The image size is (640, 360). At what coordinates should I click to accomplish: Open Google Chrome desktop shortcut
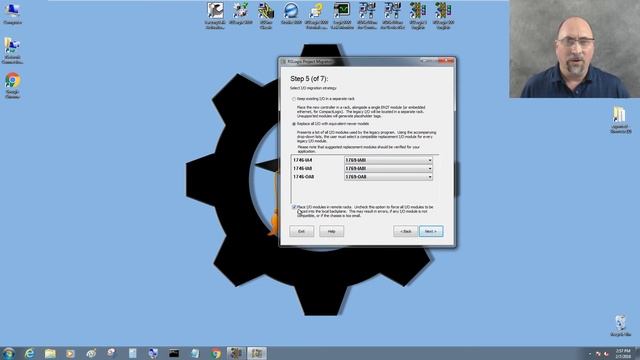pyautogui.click(x=13, y=85)
